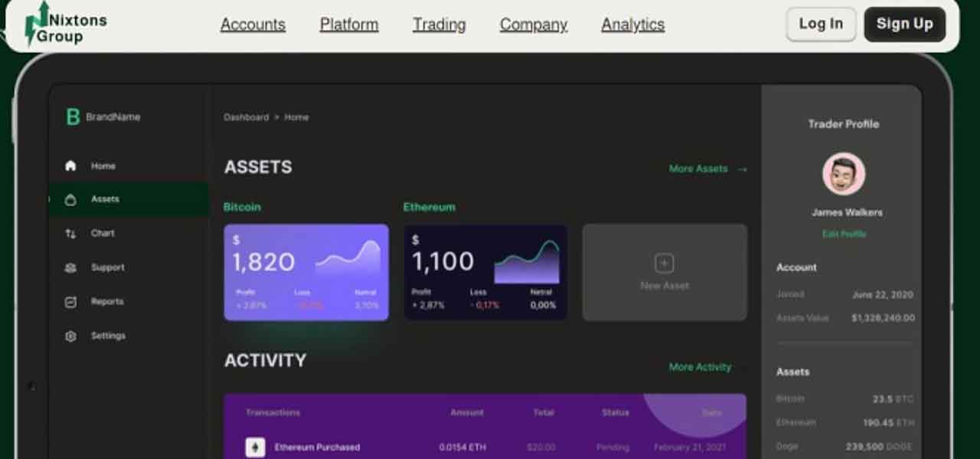This screenshot has width=980, height=459.
Task: Select the purple Bitcoin asset card
Action: [306, 272]
